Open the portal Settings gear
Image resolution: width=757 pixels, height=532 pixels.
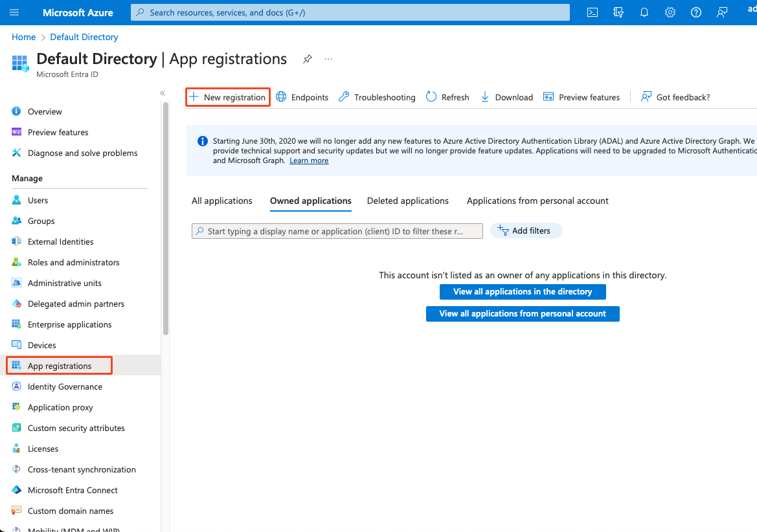[x=670, y=12]
